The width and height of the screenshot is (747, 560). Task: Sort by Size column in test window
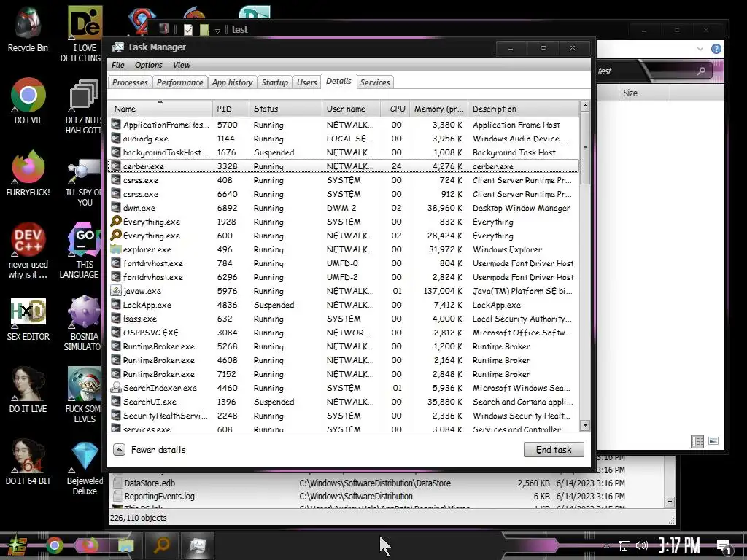pos(643,93)
